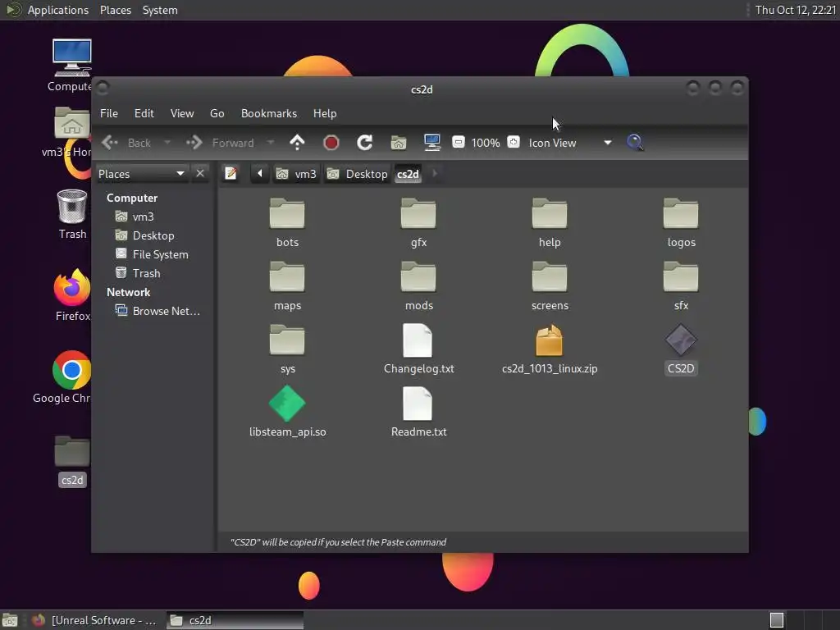
Task: Zoom in with the plus icon
Action: tap(514, 143)
